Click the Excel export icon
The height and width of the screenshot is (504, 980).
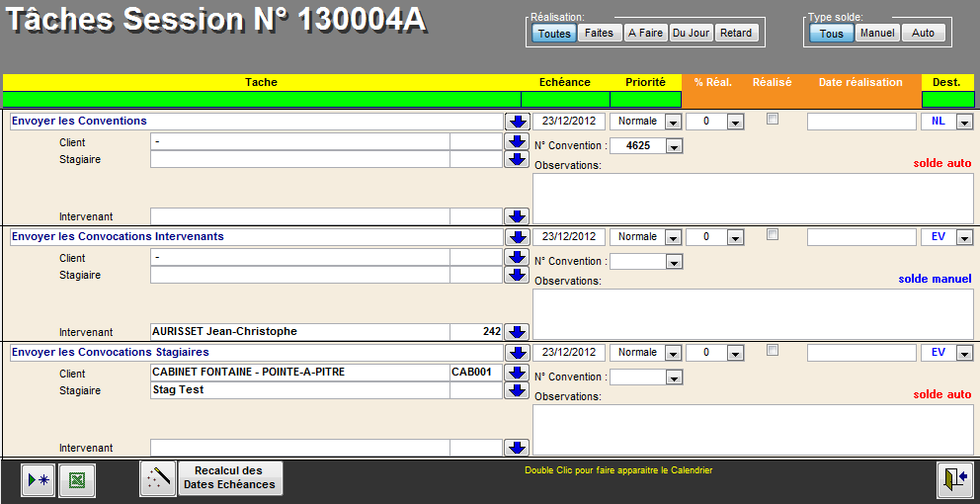(76, 480)
